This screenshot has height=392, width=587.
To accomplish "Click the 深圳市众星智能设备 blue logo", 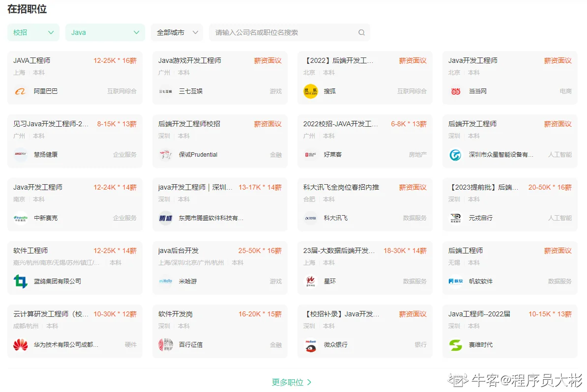I will (455, 154).
